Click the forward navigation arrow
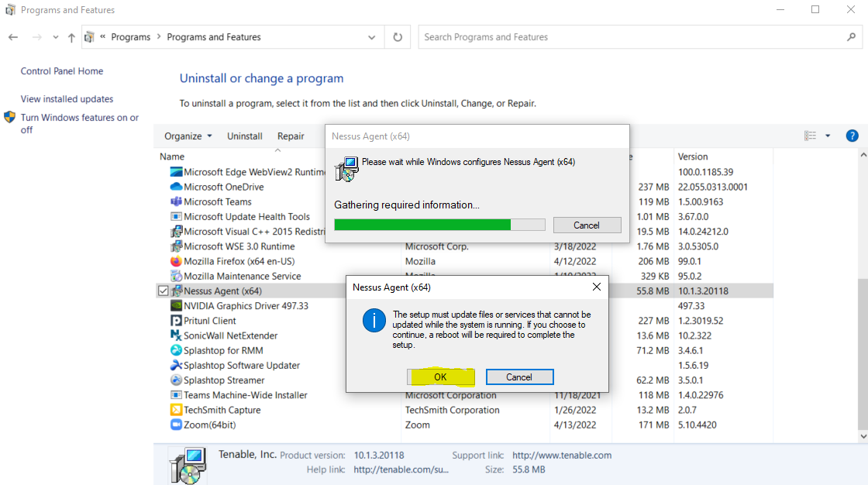This screenshot has width=868, height=485. pyautogui.click(x=36, y=37)
